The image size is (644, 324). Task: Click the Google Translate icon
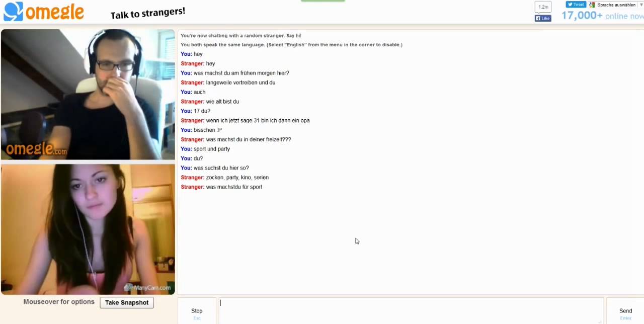[592, 5]
